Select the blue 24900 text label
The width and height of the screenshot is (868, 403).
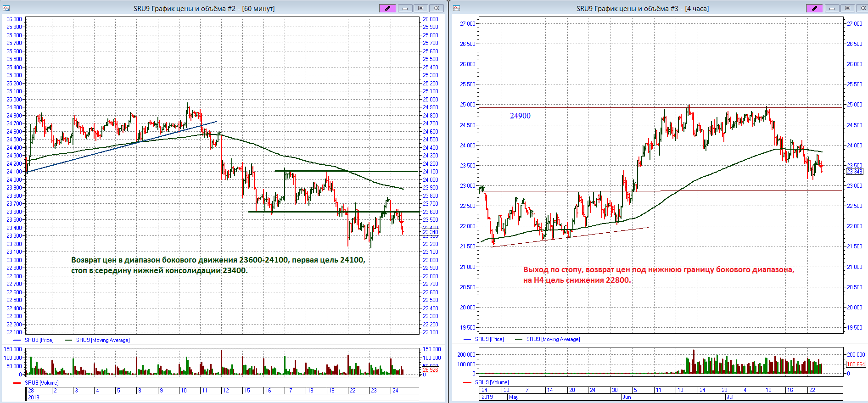point(520,116)
